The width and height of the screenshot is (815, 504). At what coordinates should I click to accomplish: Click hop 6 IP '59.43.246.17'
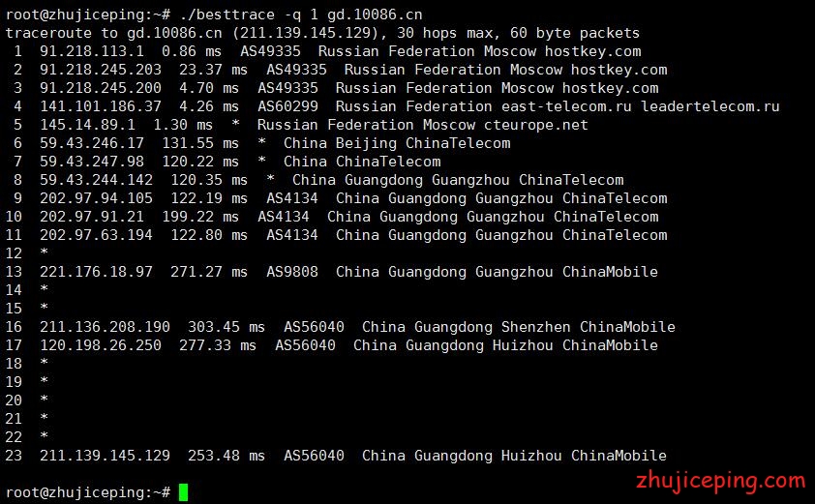(x=92, y=143)
